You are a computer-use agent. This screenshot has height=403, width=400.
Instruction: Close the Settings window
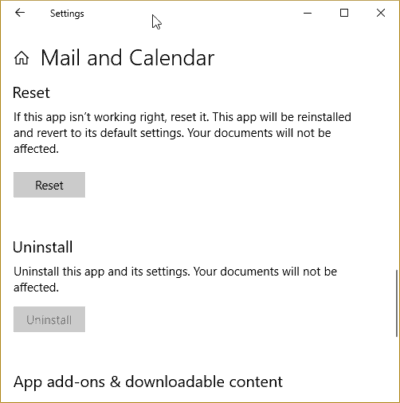[x=381, y=13]
